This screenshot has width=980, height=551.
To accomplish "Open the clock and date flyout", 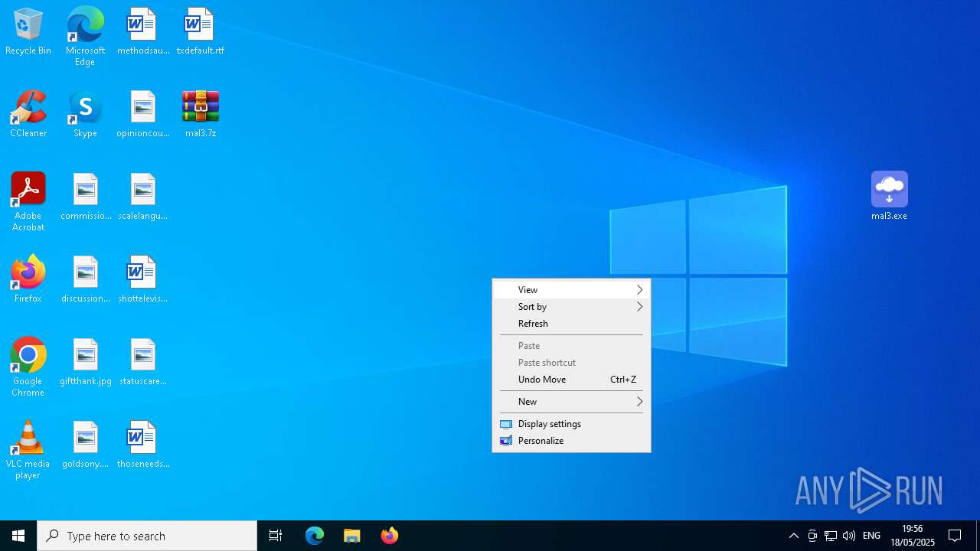I will [x=913, y=536].
